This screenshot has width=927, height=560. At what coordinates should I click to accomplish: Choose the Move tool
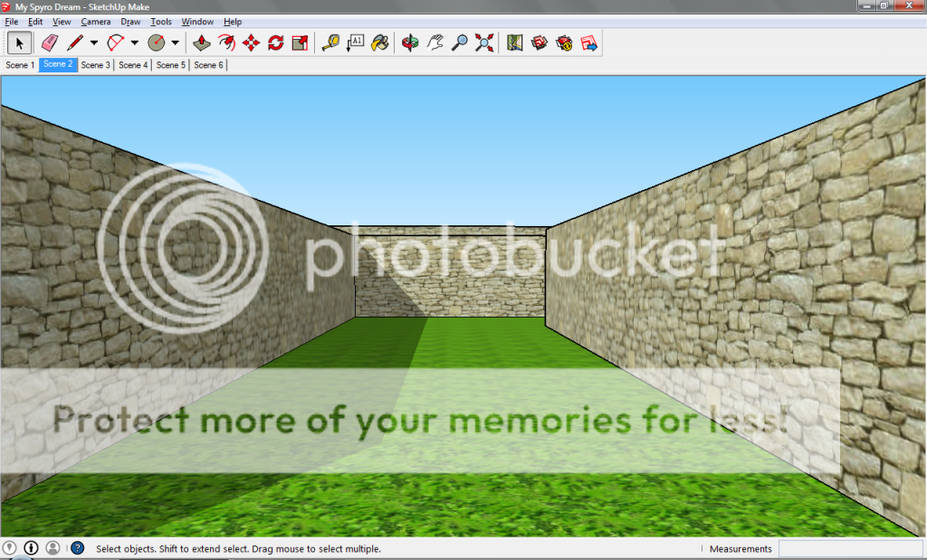tap(252, 43)
